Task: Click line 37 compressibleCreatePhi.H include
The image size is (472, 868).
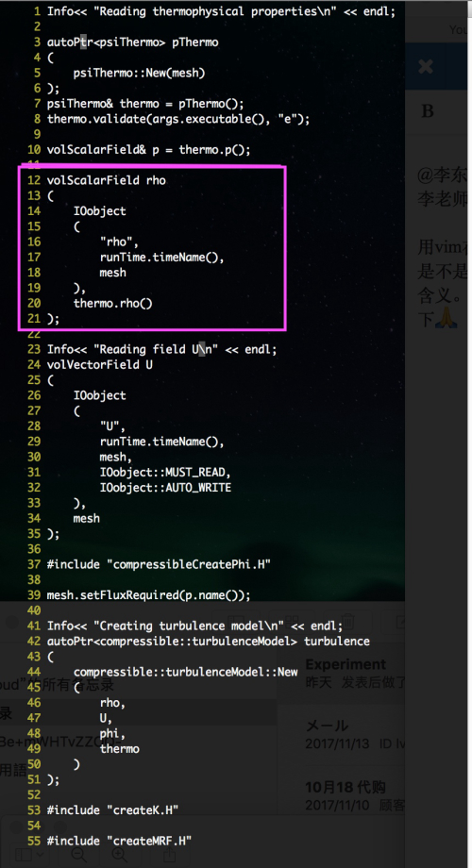Action: pyautogui.click(x=158, y=564)
